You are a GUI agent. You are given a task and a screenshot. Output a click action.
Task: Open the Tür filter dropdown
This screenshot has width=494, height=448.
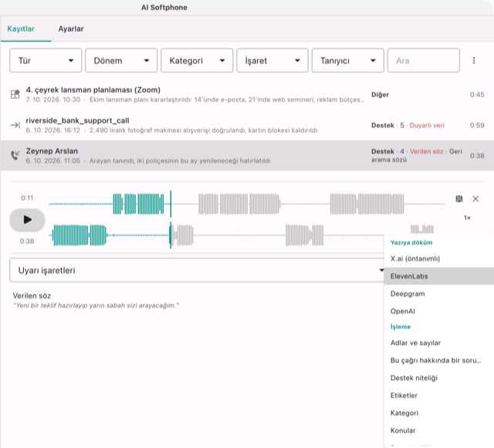point(46,60)
